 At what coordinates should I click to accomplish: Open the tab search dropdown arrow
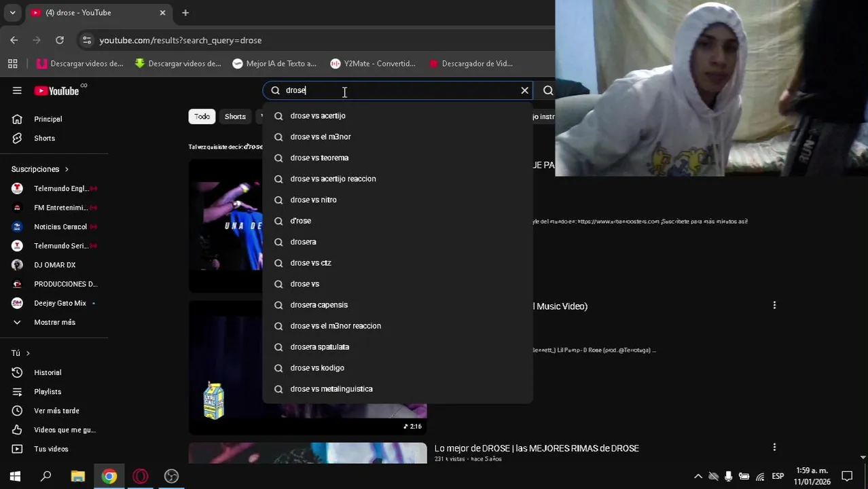[12, 12]
